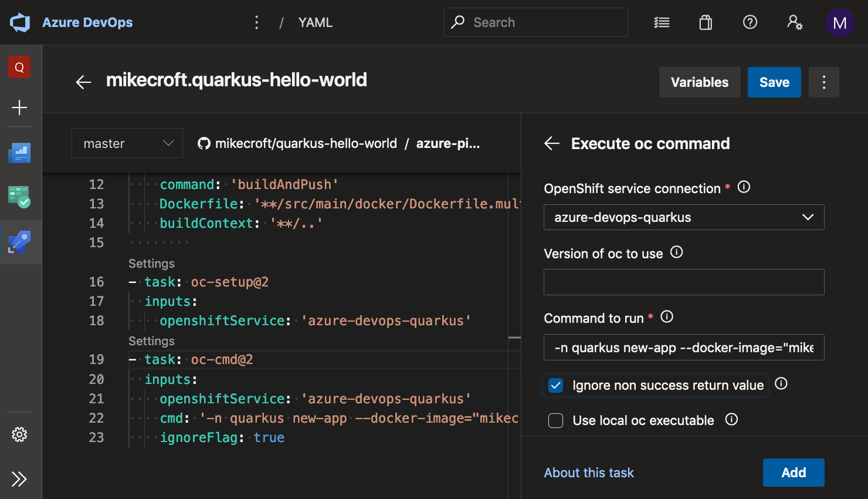Click openshiftService on line 21
The image size is (868, 499).
(222, 399)
